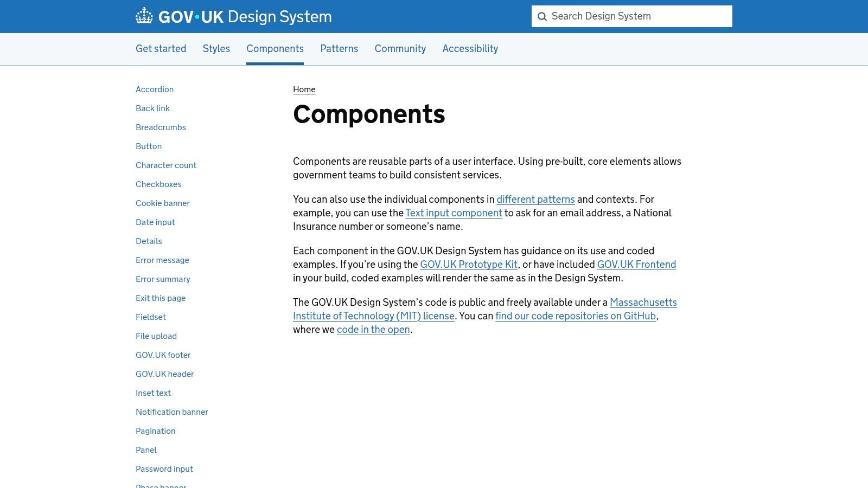The height and width of the screenshot is (488, 868).
Task: Click the GOV.UK crown logo icon
Action: [x=144, y=16]
